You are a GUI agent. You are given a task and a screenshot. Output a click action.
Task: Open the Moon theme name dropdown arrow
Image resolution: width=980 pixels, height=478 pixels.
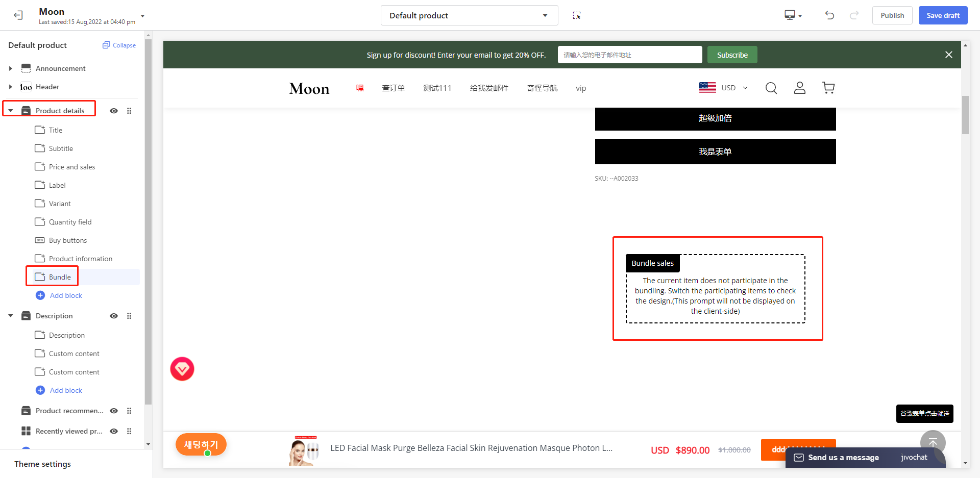point(142,16)
